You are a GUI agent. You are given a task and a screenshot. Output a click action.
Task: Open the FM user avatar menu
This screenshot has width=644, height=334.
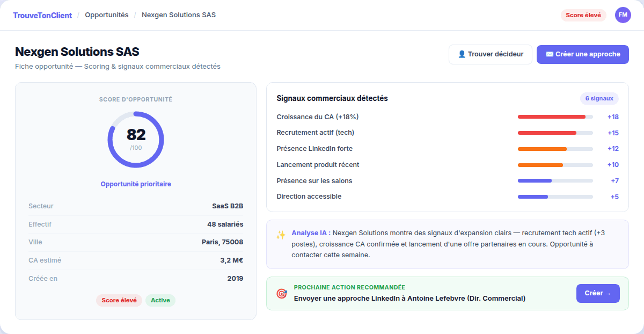623,15
